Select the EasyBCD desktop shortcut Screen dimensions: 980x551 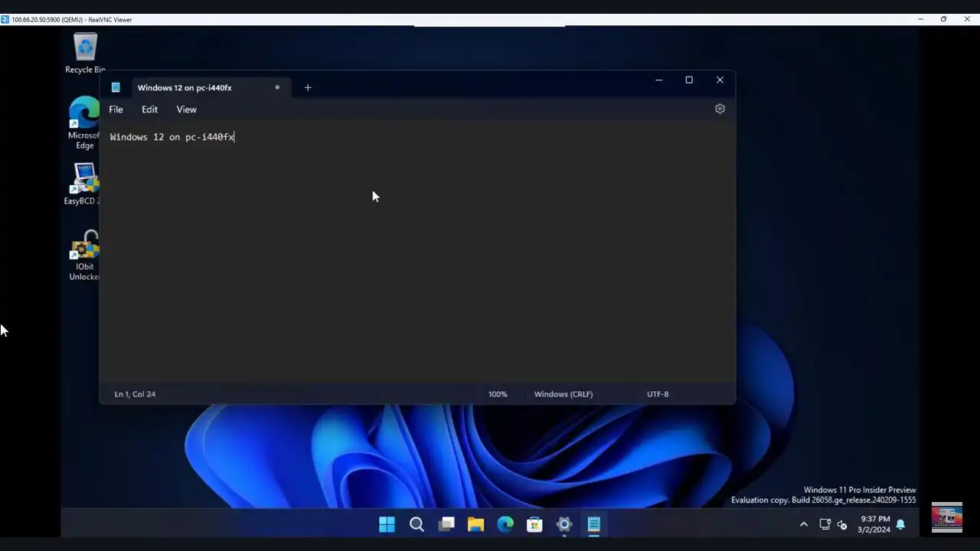[83, 184]
